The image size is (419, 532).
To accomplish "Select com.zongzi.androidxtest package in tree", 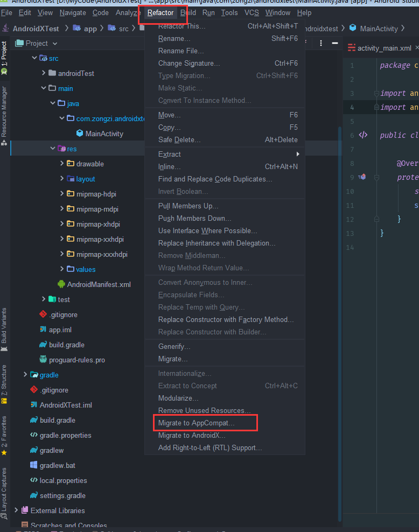I will (x=110, y=118).
